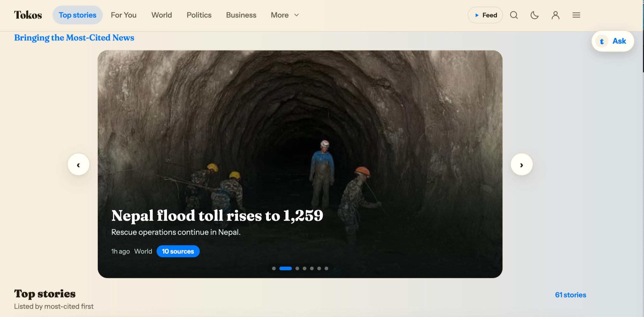Click Bringing the Most-Cited News heading
The height and width of the screenshot is (317, 644).
74,38
